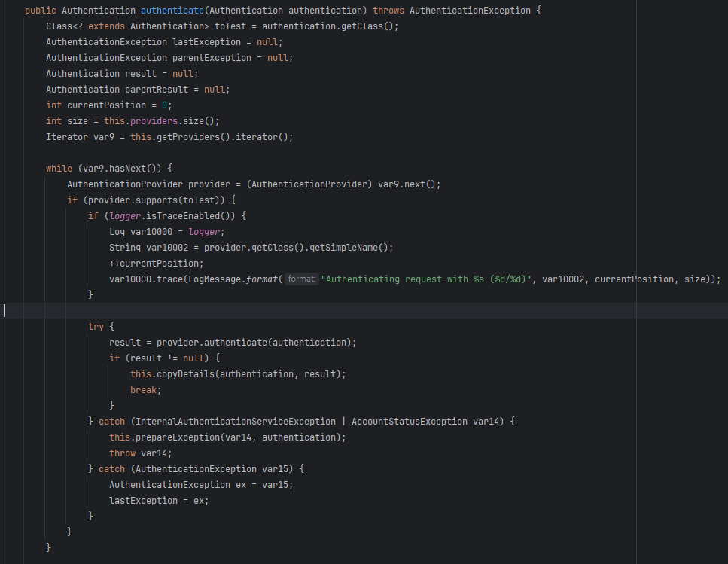Click the ex variable declaration line

pos(201,485)
